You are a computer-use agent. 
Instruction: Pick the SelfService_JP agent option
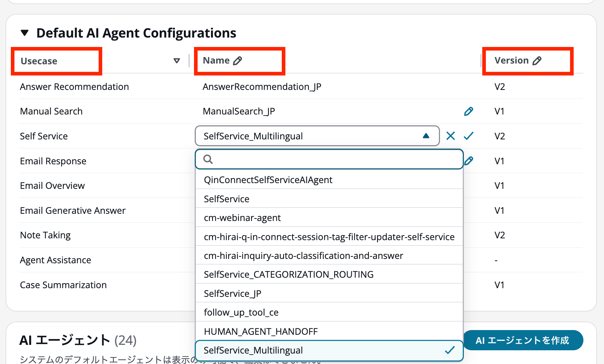coord(232,294)
